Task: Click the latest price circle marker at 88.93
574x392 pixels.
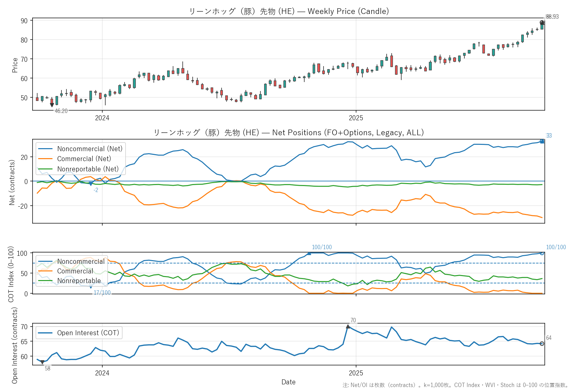Action: pos(542,23)
